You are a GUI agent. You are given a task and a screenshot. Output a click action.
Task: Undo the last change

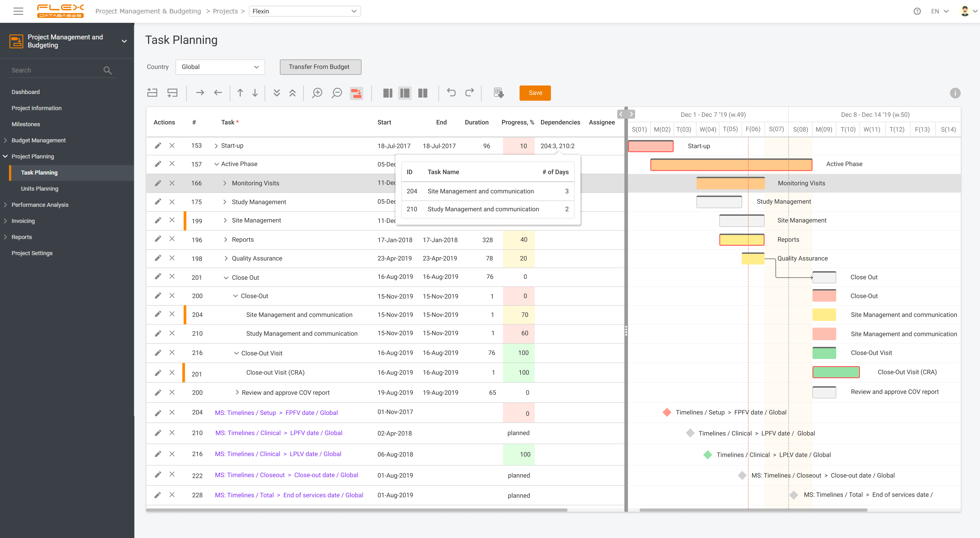451,93
